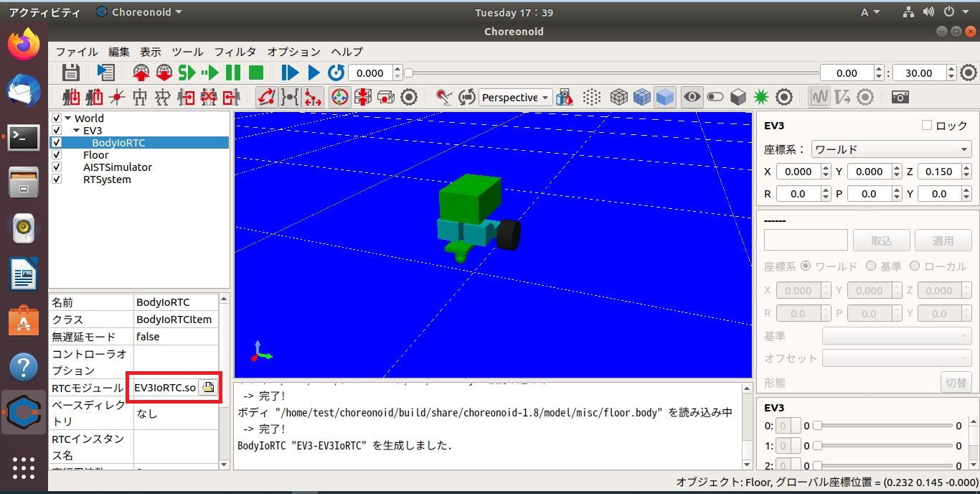Click the gear icon after kinematics tools

(409, 97)
